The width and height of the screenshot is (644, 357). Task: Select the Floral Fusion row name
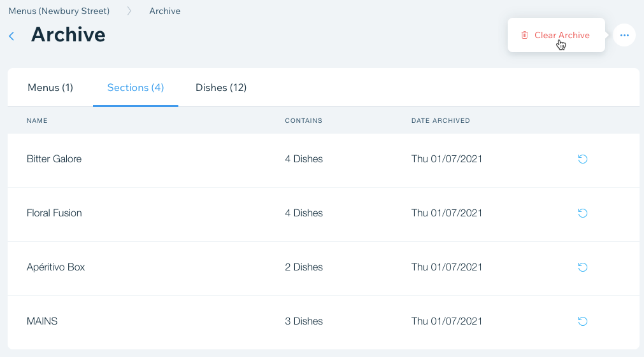(54, 213)
